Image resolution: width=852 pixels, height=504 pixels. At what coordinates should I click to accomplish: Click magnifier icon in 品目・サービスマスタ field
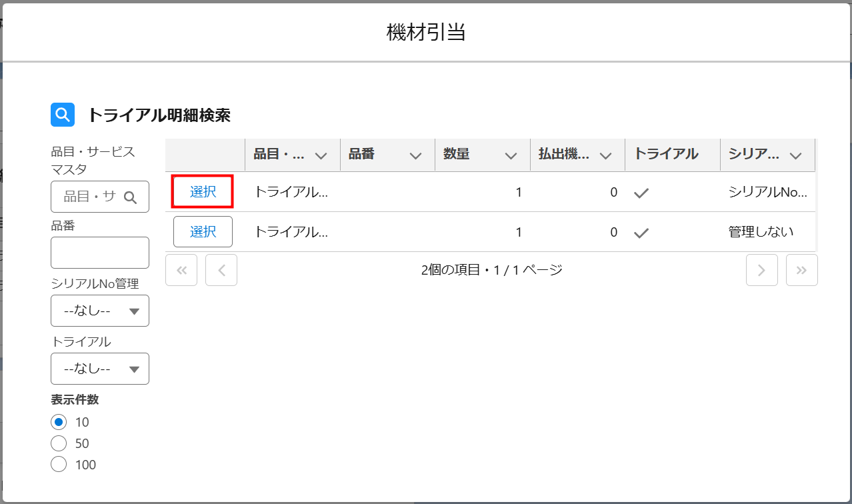coord(130,197)
